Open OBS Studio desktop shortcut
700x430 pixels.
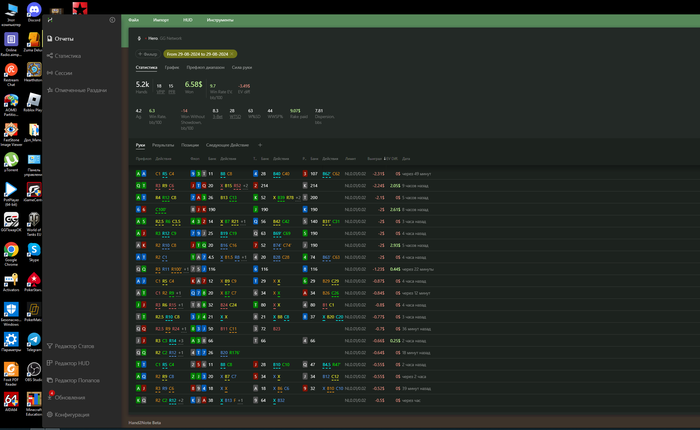pyautogui.click(x=34, y=372)
